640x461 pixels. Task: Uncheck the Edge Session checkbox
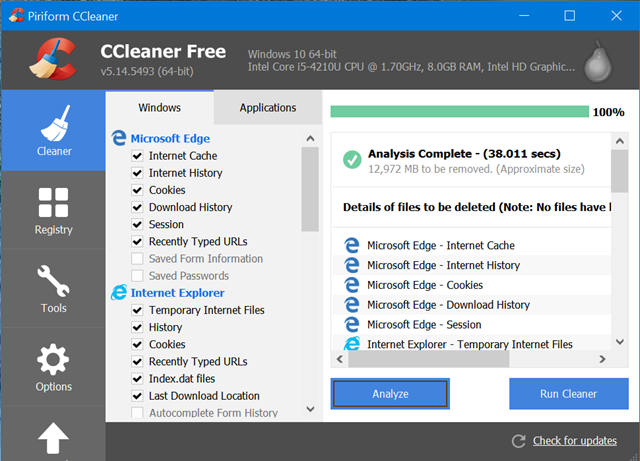(137, 224)
